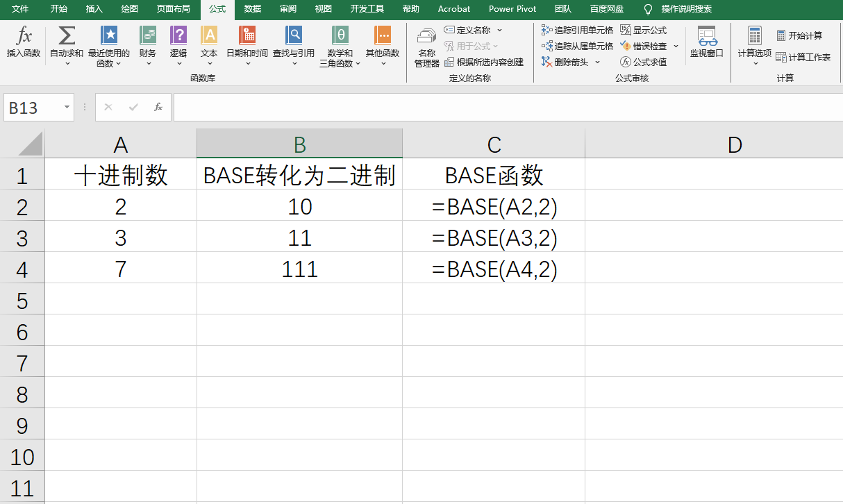Switch to the View (视图) tab
Screen dimensions: 843x504
tap(323, 9)
